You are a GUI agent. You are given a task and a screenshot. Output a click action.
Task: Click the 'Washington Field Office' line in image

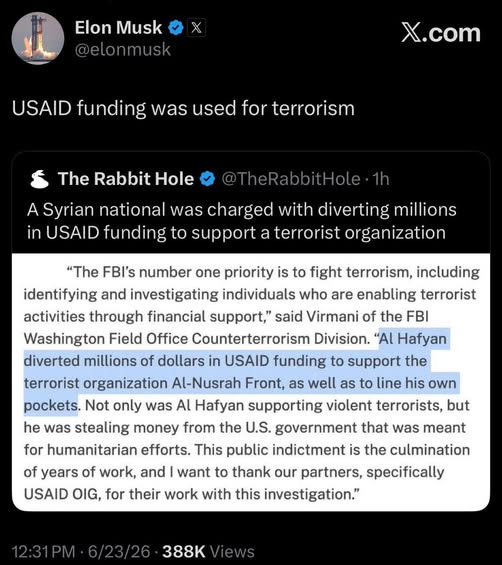235,339
